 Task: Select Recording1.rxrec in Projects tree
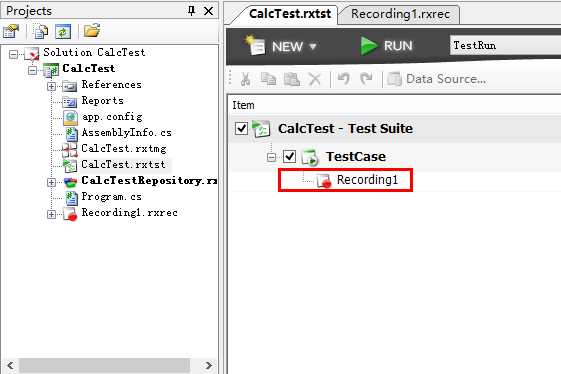(130, 213)
